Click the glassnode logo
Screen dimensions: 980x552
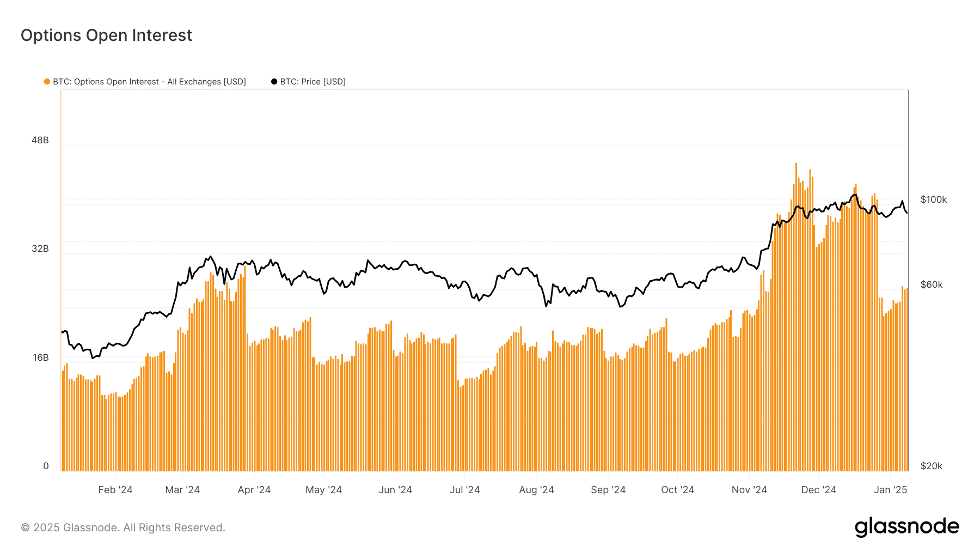coord(907,526)
